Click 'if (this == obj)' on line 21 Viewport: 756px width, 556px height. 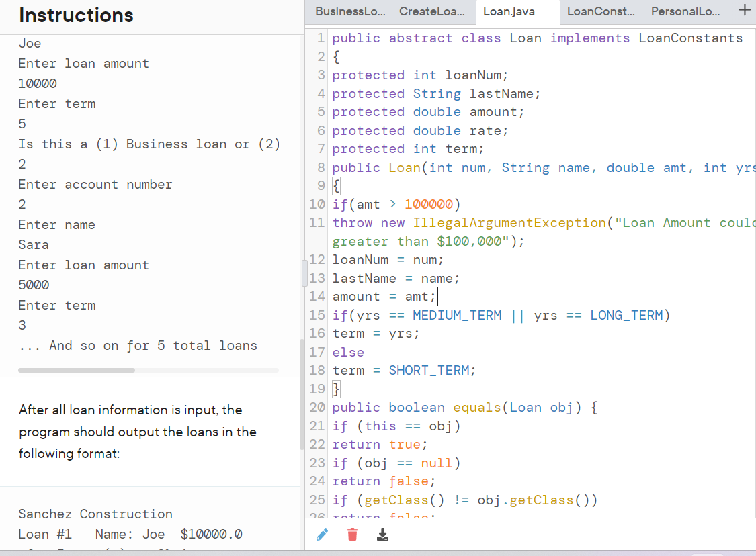coord(396,426)
